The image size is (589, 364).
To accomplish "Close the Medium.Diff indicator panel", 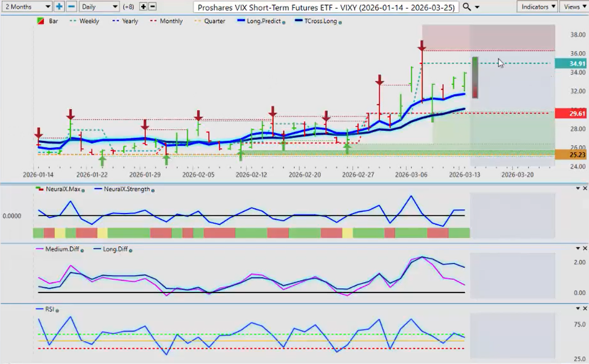I will click(x=585, y=248).
